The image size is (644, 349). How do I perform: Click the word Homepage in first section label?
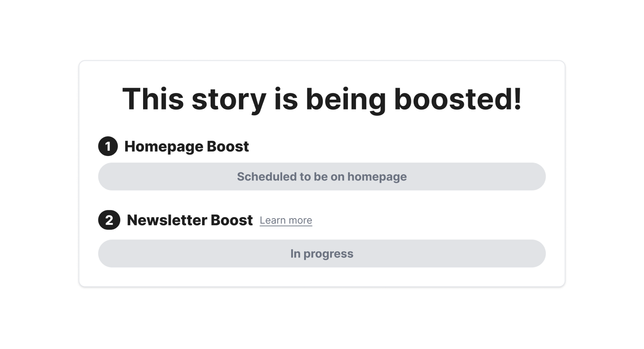164,147
